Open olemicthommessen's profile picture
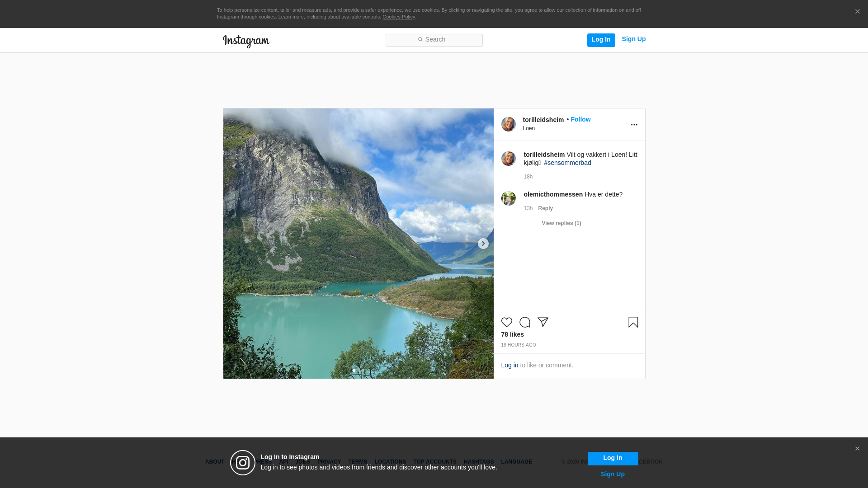Image resolution: width=868 pixels, height=488 pixels. coord(508,198)
